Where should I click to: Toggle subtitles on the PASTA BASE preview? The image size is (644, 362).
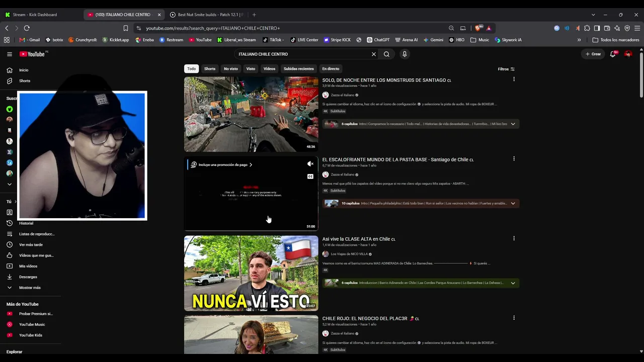tap(310, 176)
